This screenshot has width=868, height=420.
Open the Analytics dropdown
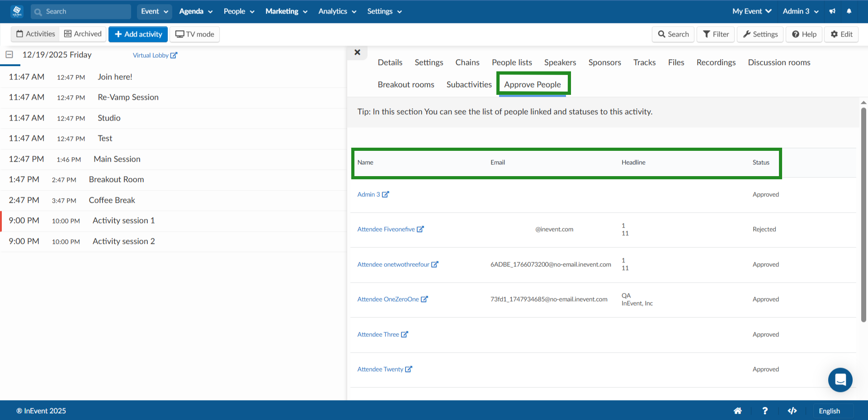(336, 11)
